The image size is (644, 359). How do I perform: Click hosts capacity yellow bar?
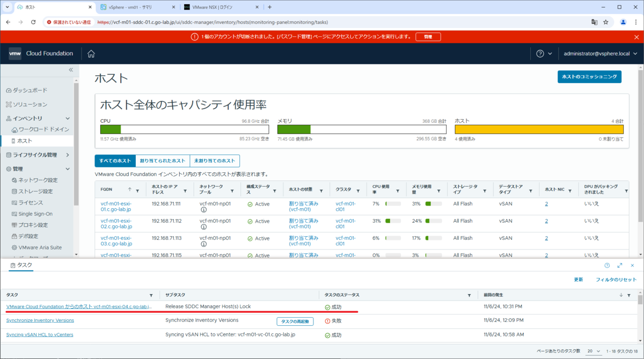(539, 129)
